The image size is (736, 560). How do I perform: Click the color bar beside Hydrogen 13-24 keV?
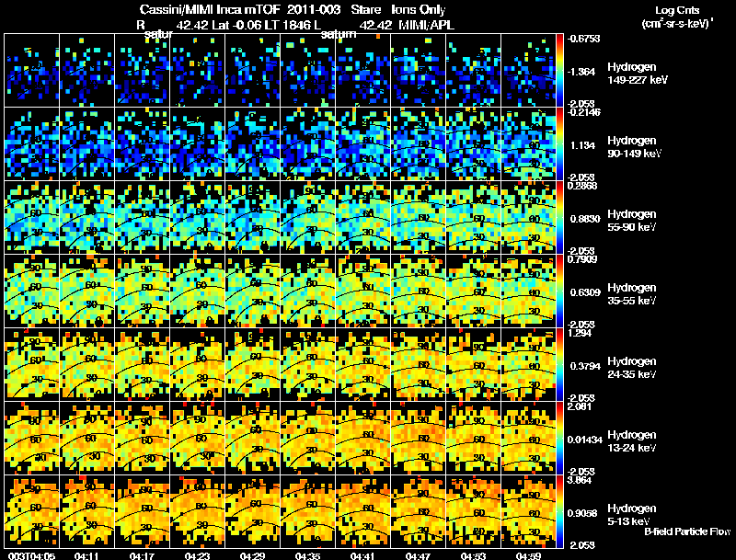tap(559, 439)
